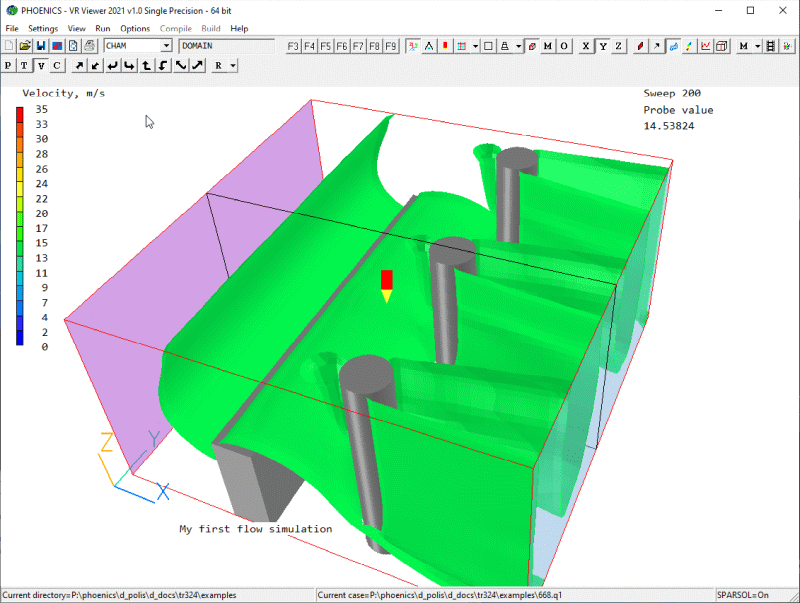Click the animation filmstrip icon
800x603 pixels.
(770, 46)
